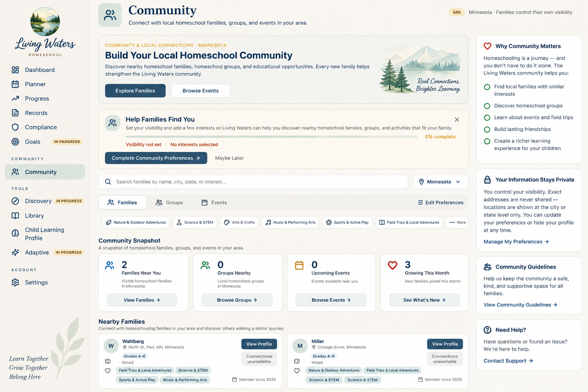
Task: Click the family search input field
Action: pyautogui.click(x=253, y=182)
